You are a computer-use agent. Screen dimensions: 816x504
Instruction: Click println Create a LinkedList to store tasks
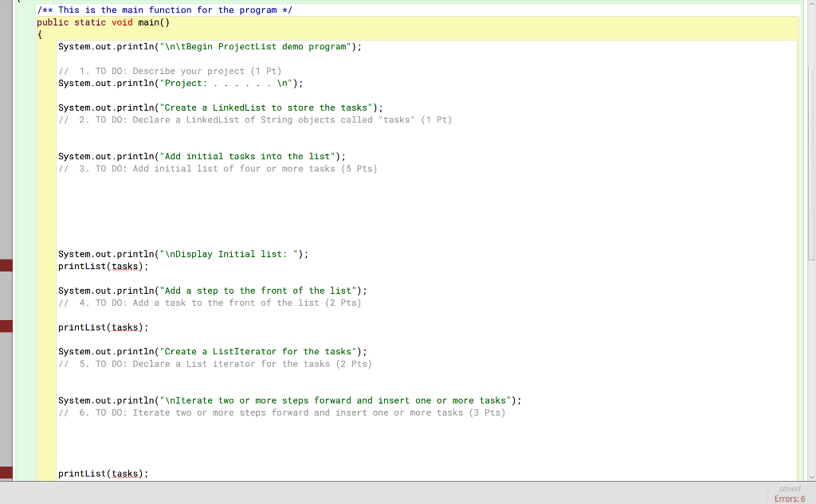tap(221, 107)
